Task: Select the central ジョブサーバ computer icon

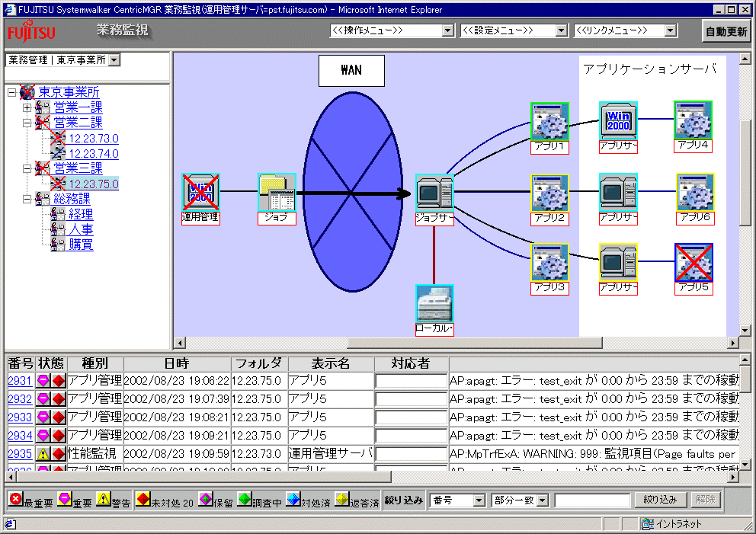Action: click(434, 193)
